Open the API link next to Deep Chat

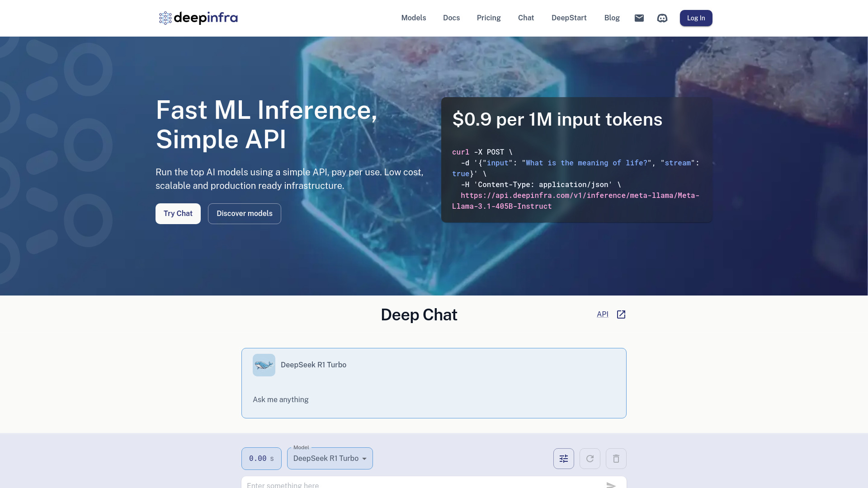(602, 314)
